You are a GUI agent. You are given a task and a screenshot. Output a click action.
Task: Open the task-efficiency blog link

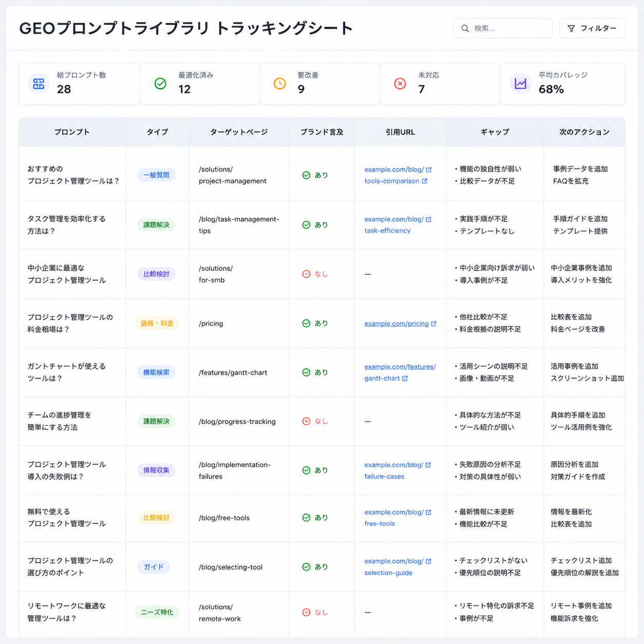point(394,225)
